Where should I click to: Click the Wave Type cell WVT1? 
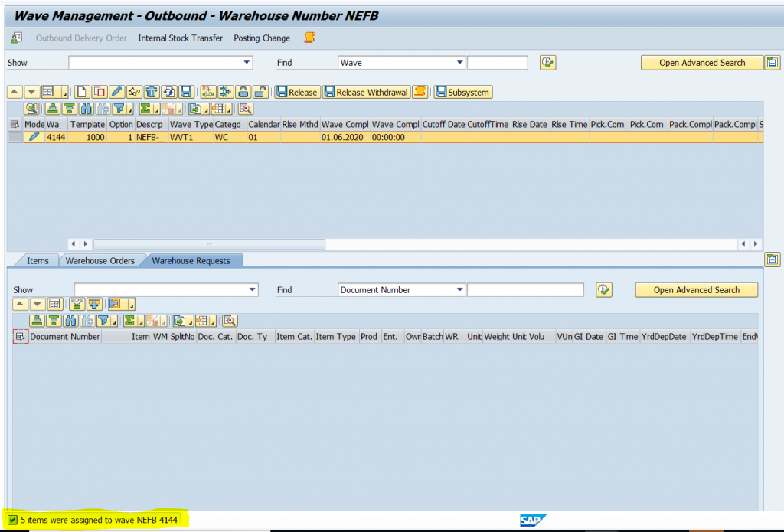pyautogui.click(x=191, y=137)
